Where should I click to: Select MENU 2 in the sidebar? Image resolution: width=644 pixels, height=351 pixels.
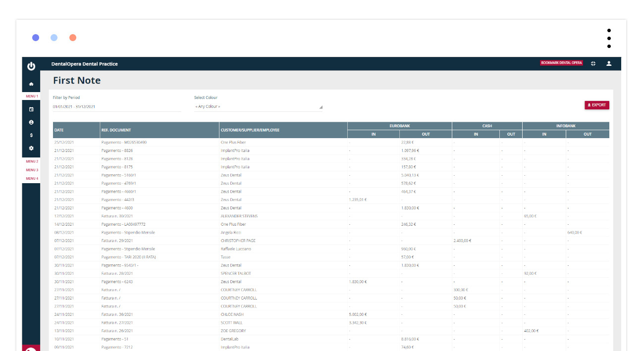click(x=32, y=161)
